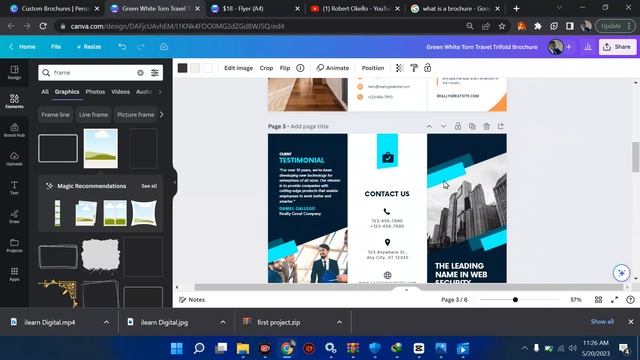
Task: Expand ilearn Digital.mp4 download options
Action: click(107, 322)
